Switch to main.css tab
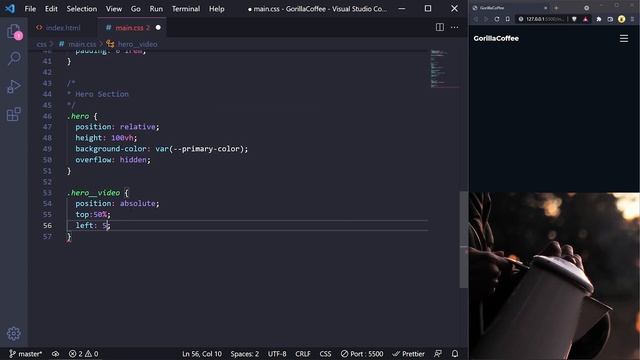Image resolution: width=640 pixels, height=360 pixels. click(x=131, y=28)
